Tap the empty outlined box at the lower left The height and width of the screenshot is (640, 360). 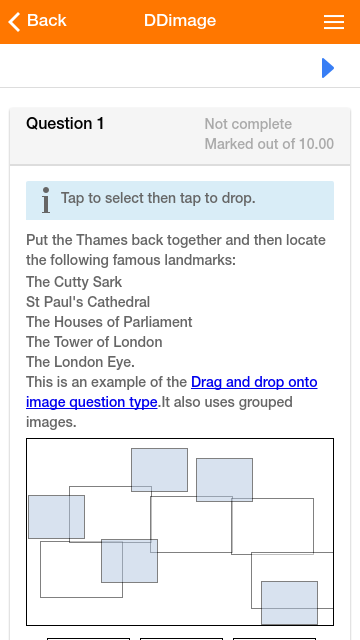pos(81,569)
